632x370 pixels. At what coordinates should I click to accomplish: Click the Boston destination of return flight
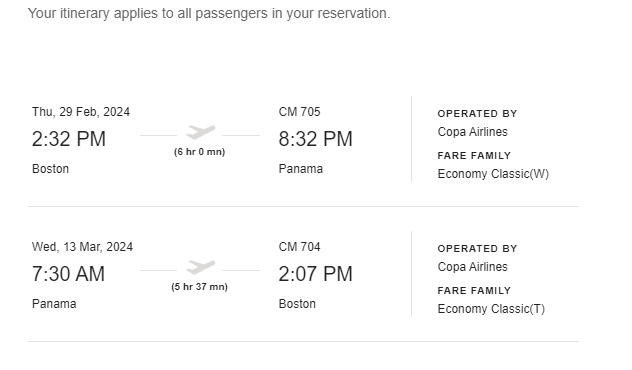click(297, 303)
